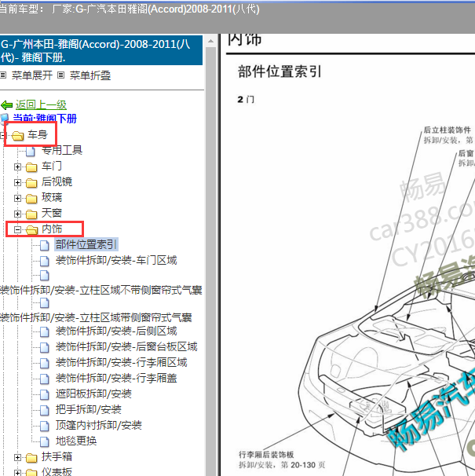The image size is (475, 476).
Task: Expand the 车门 tree node
Action: tap(17, 167)
